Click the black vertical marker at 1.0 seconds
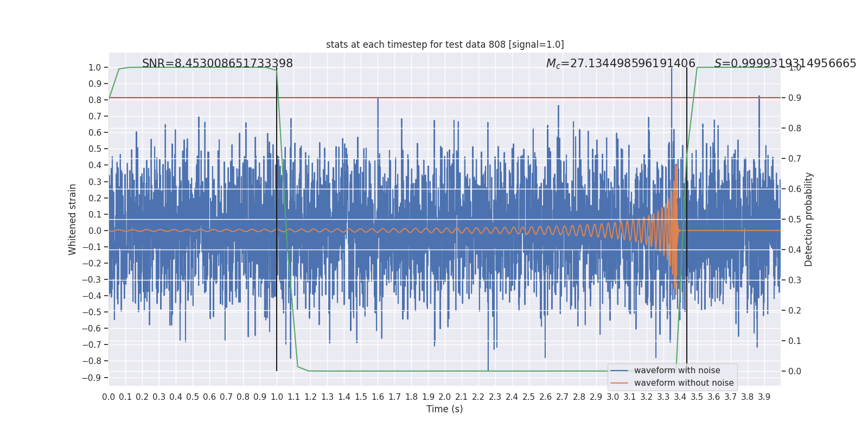 click(277, 219)
